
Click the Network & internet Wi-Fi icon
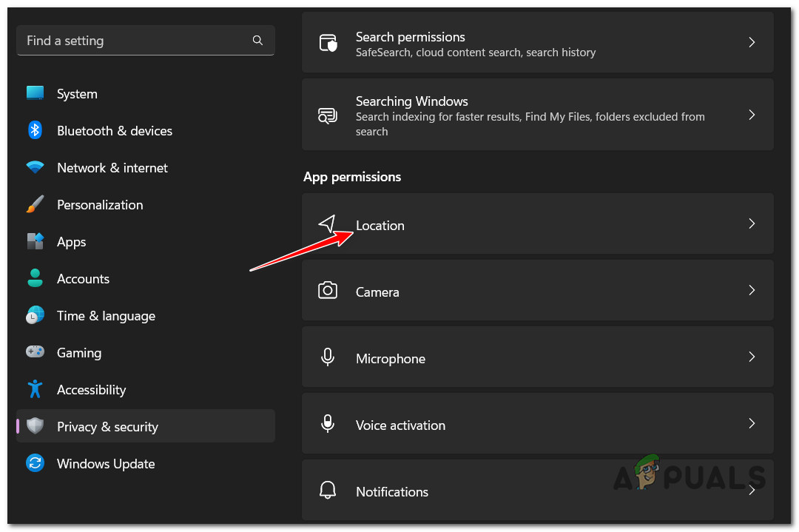pyautogui.click(x=35, y=168)
